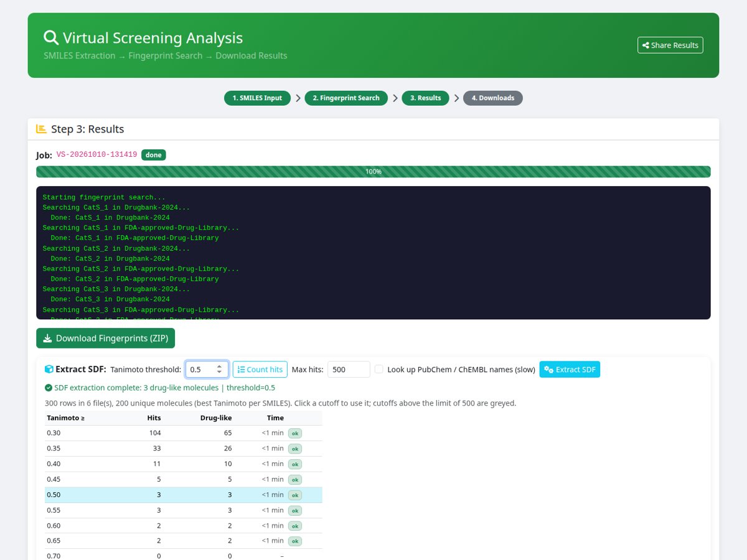The height and width of the screenshot is (560, 747).
Task: Click the cube icon beside Extract SDF label
Action: click(x=49, y=369)
